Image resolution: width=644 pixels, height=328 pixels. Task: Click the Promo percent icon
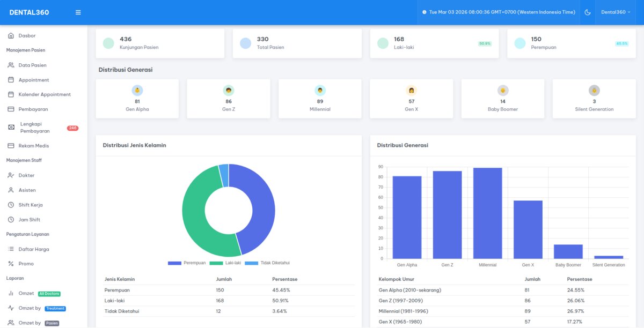pyautogui.click(x=11, y=264)
